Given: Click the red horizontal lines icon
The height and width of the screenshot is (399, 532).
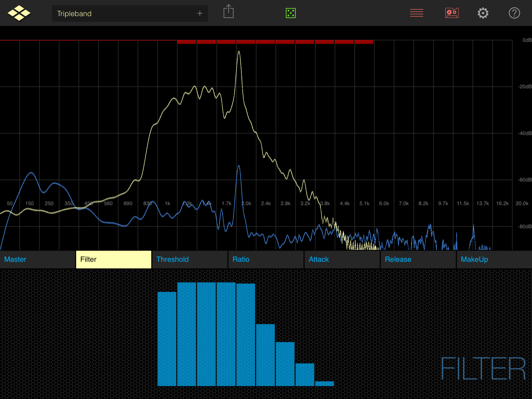Looking at the screenshot, I should coord(417,13).
